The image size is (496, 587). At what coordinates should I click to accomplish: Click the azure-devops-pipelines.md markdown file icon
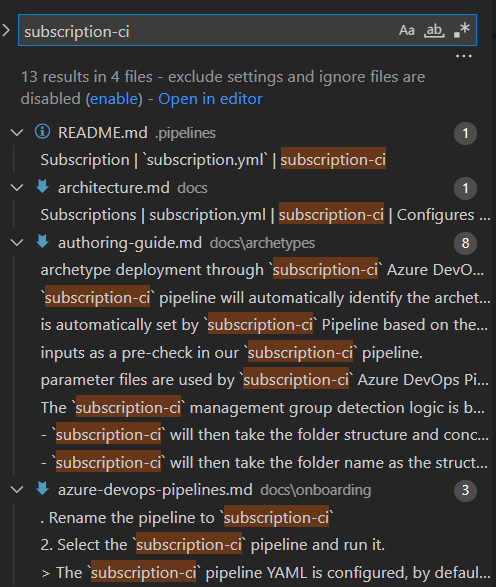42,489
